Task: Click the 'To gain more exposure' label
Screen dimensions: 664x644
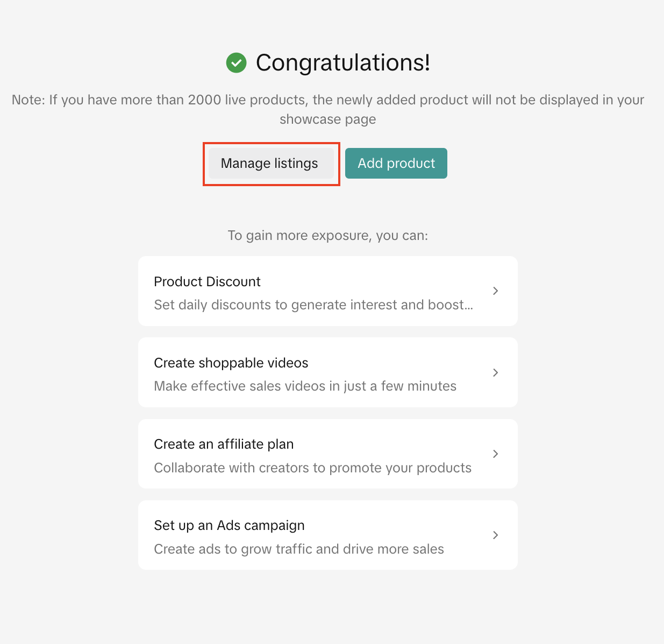Action: click(x=327, y=236)
